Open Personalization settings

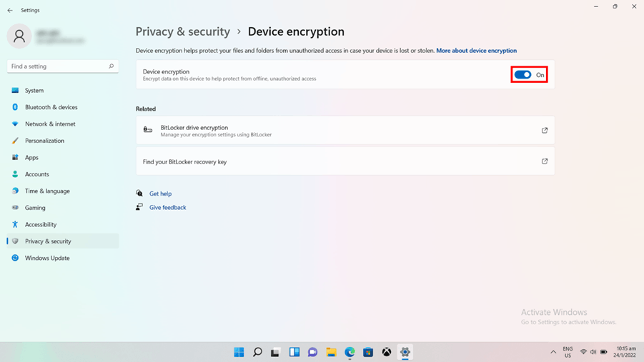pos(63,141)
